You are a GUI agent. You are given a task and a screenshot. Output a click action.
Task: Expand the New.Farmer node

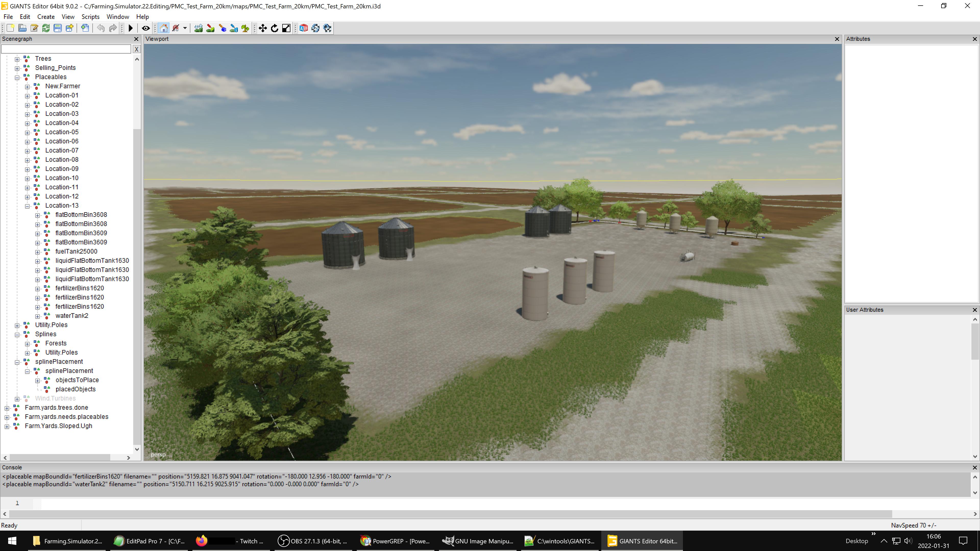click(x=27, y=87)
